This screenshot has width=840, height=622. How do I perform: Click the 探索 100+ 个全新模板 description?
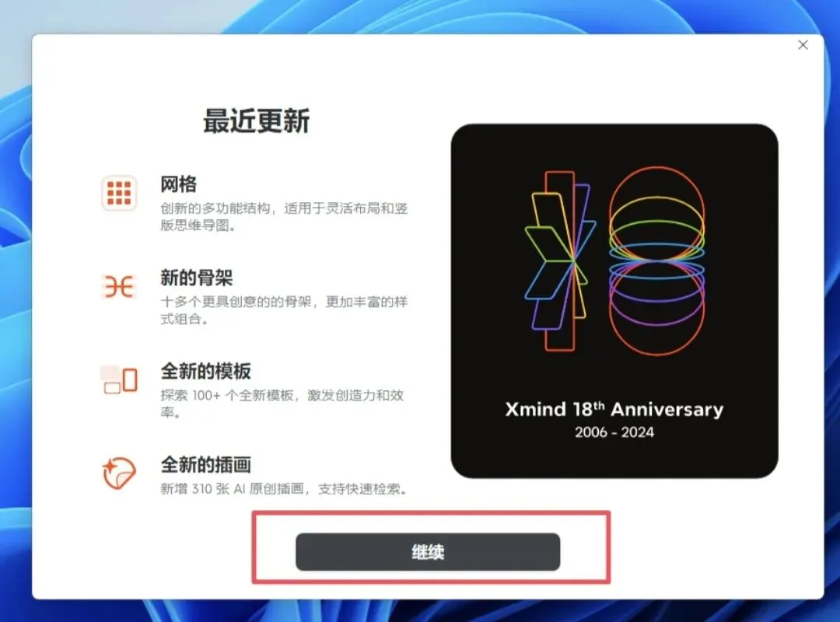[282, 404]
